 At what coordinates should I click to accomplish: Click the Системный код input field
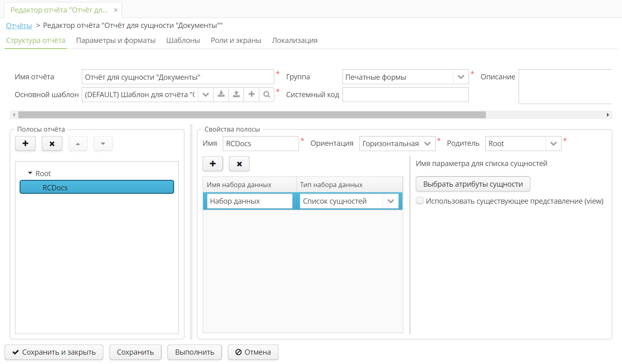pos(405,95)
